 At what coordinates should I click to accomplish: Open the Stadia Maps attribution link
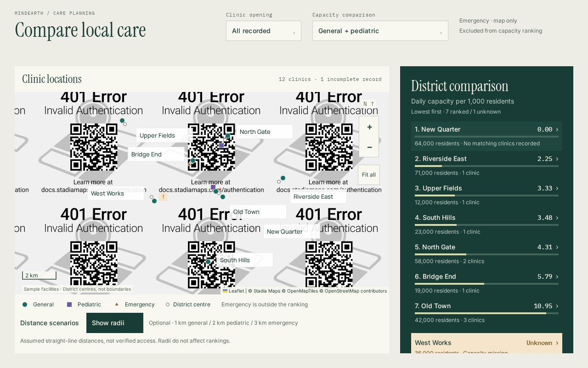[267, 291]
